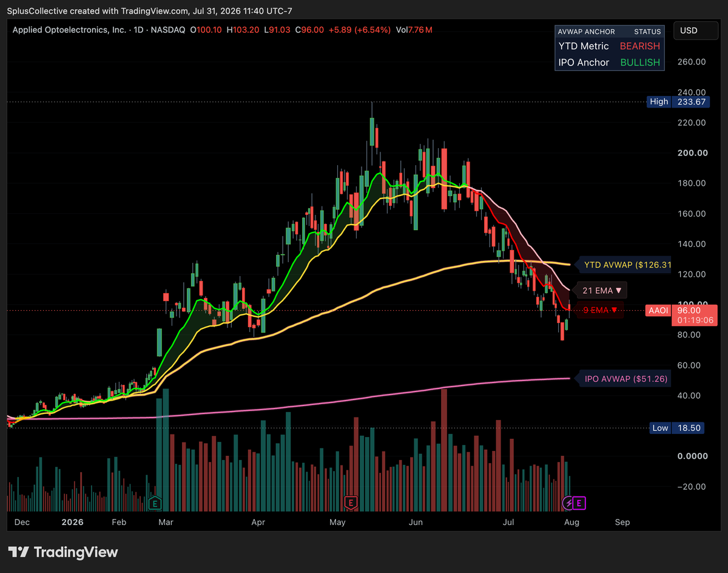The height and width of the screenshot is (573, 728).
Task: Click the SplusCollective created with TradingView.com header
Action: (x=149, y=10)
